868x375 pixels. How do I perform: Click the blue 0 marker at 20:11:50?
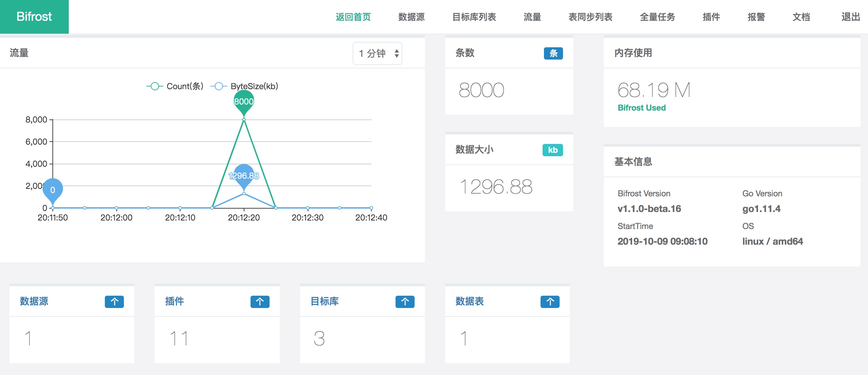coord(53,190)
